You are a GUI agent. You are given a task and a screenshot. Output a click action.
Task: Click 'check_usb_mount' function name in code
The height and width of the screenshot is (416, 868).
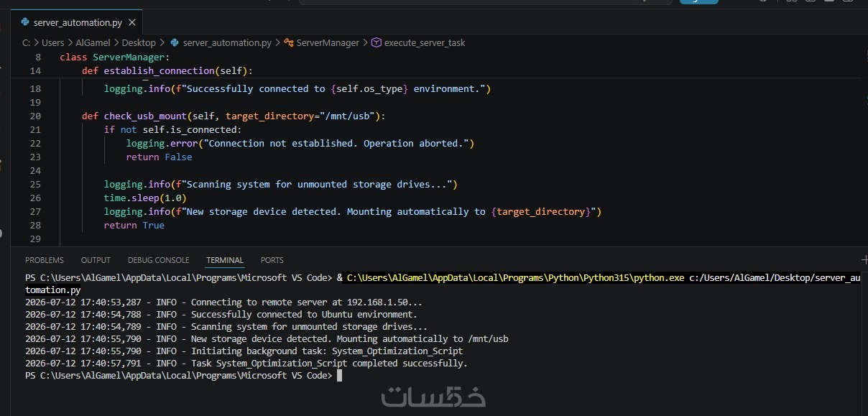coord(145,116)
